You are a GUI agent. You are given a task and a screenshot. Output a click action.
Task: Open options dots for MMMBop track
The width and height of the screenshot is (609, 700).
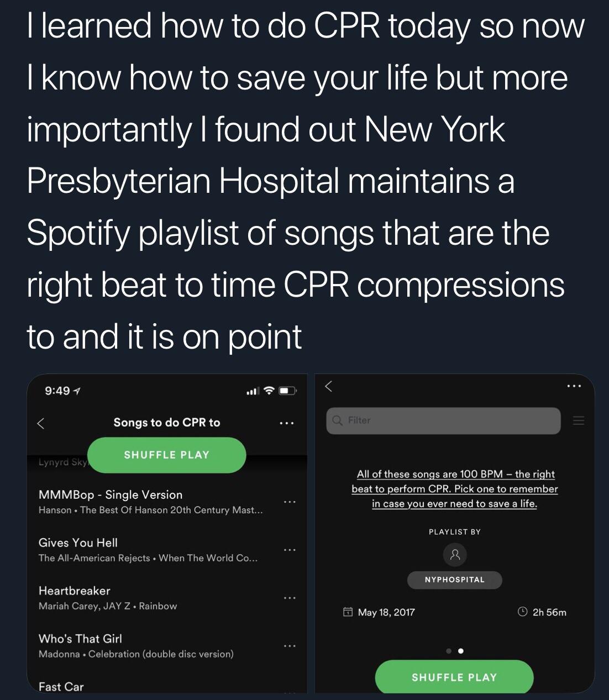290,502
